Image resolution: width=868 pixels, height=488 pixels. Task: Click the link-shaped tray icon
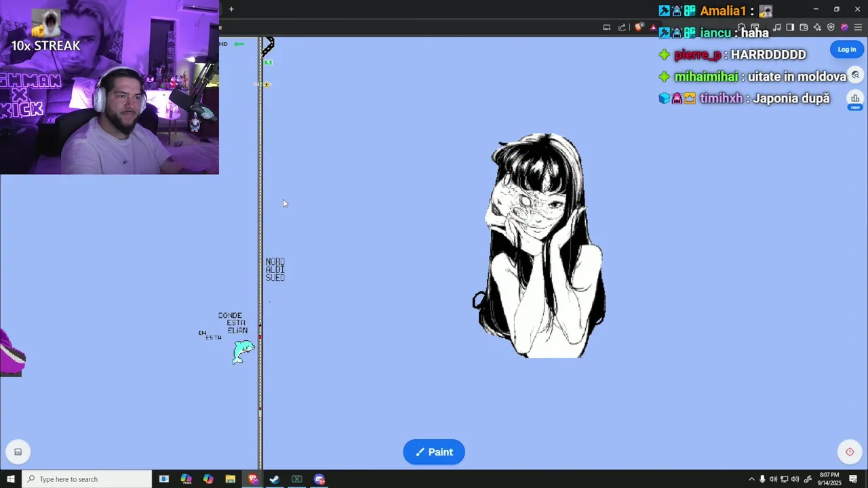(808, 479)
